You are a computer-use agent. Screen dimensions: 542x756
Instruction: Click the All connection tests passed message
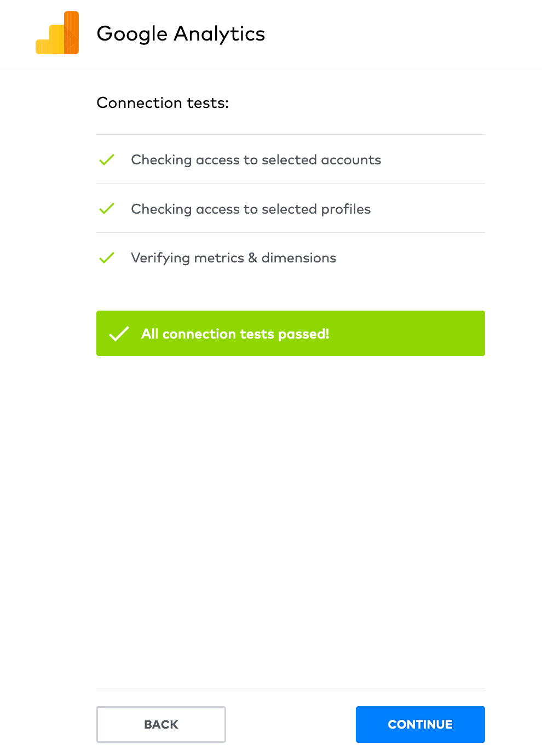[x=235, y=334]
